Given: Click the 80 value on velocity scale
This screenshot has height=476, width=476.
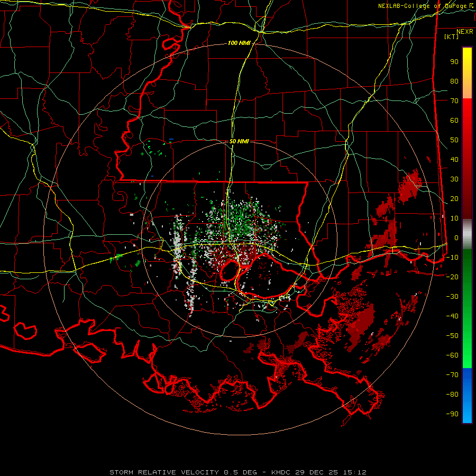Looking at the screenshot, I should (454, 81).
